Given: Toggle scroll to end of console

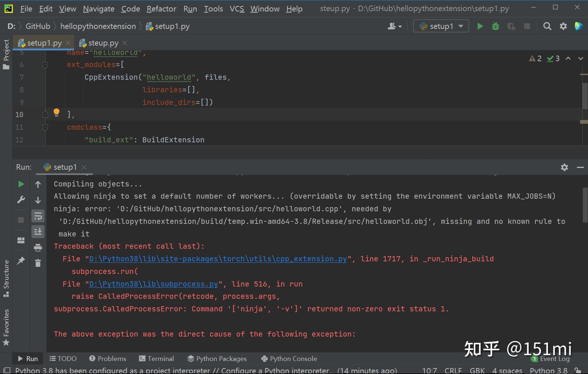Looking at the screenshot, I should pos(38,232).
